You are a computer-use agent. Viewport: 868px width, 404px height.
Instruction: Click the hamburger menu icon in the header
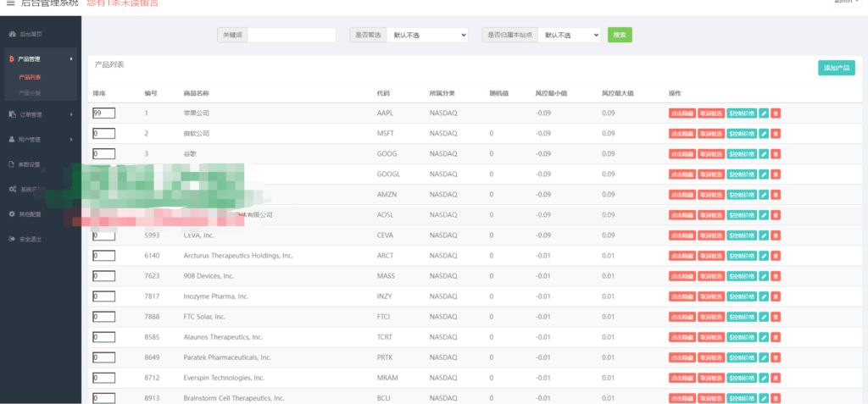pyautogui.click(x=10, y=3)
